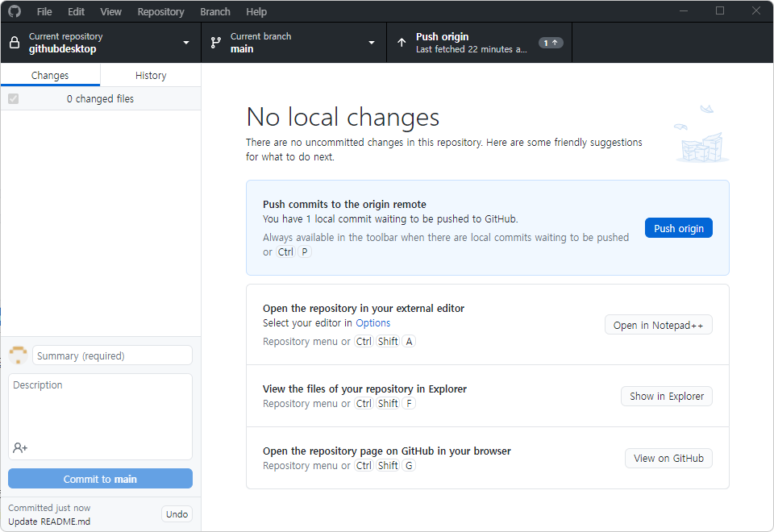Open the Options link for editor selection
Screen dimensions: 774x532
[x=373, y=322]
